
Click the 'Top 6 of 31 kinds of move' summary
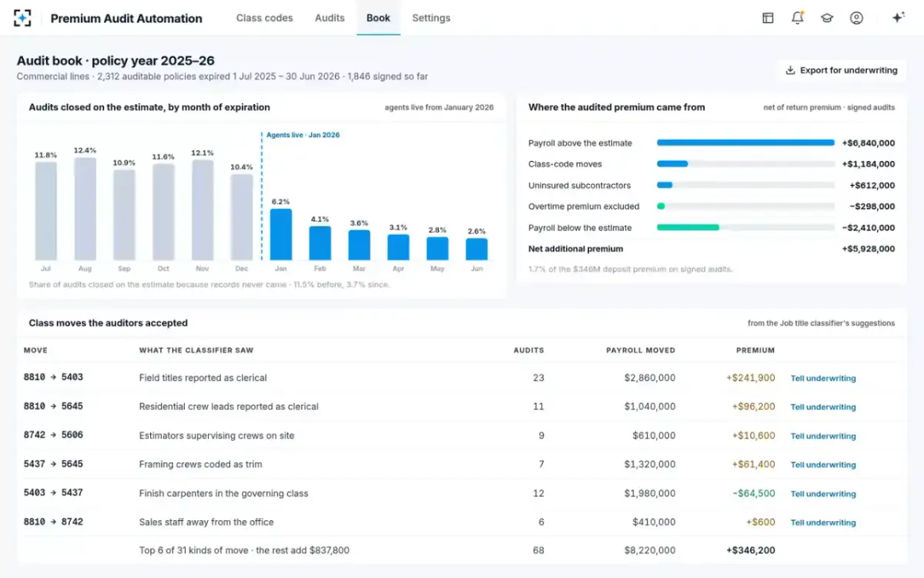(x=244, y=550)
